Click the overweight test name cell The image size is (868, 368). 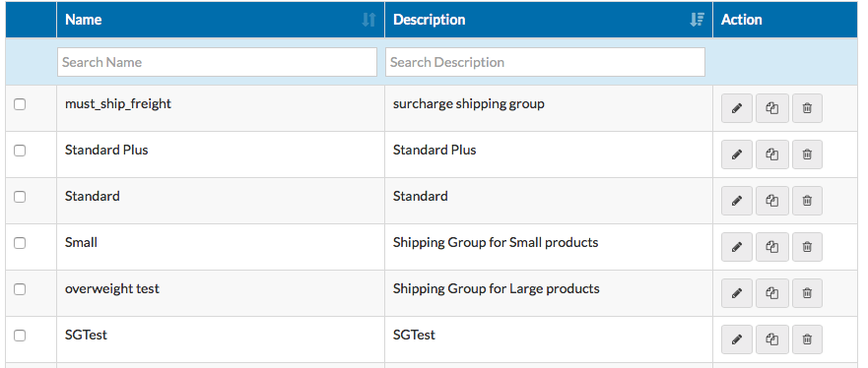221,293
